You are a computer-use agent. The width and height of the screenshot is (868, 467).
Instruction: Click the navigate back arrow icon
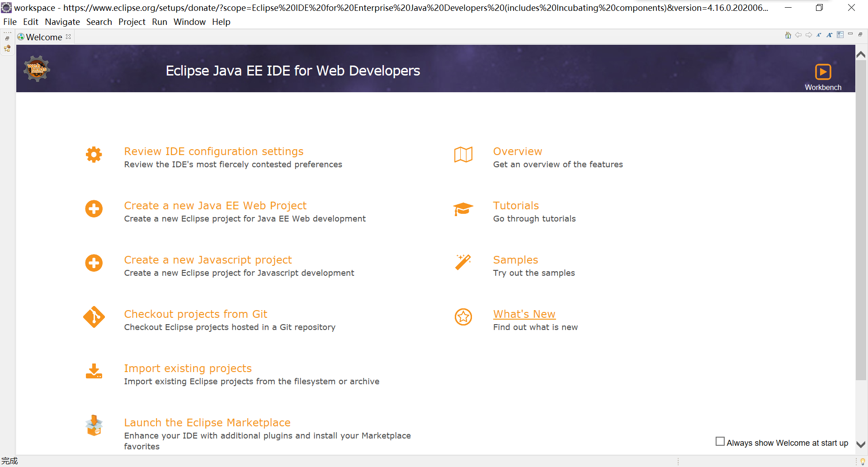798,35
